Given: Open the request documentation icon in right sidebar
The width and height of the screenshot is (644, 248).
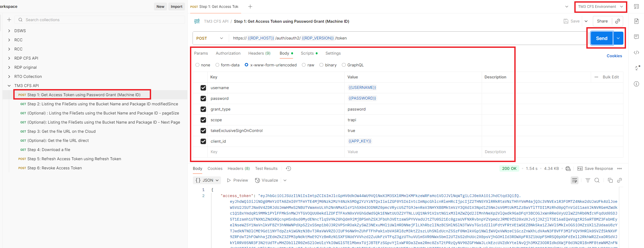Looking at the screenshot, I should pyautogui.click(x=636, y=21).
